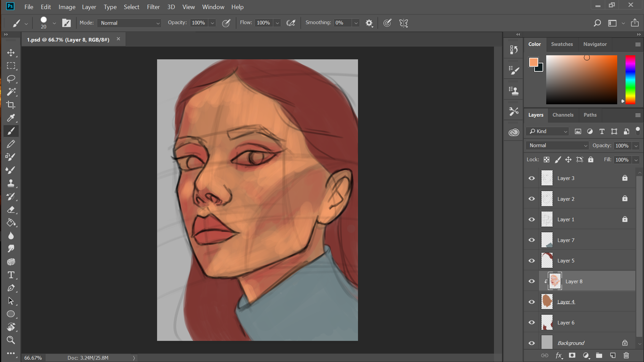644x362 pixels.
Task: Select the Brush tool in the toolbar
Action: [11, 131]
